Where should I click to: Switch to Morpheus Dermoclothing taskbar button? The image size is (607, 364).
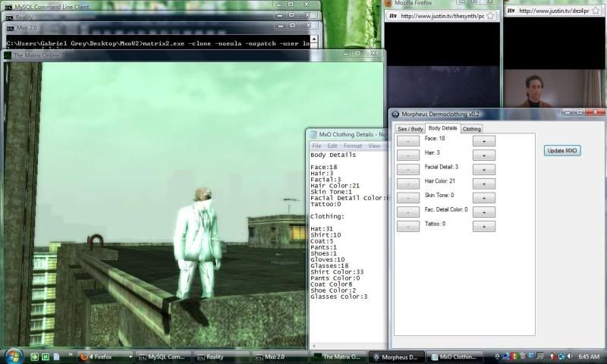pyautogui.click(x=396, y=356)
